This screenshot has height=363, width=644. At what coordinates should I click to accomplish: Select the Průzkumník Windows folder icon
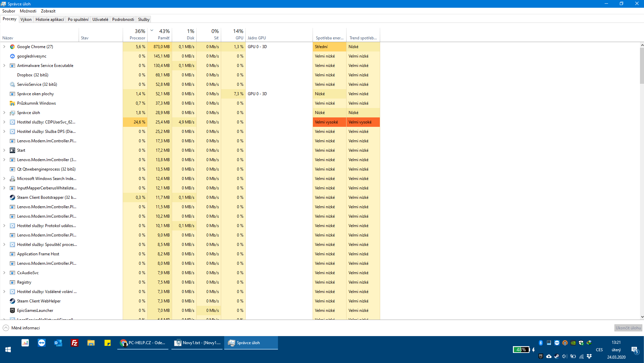coord(12,103)
